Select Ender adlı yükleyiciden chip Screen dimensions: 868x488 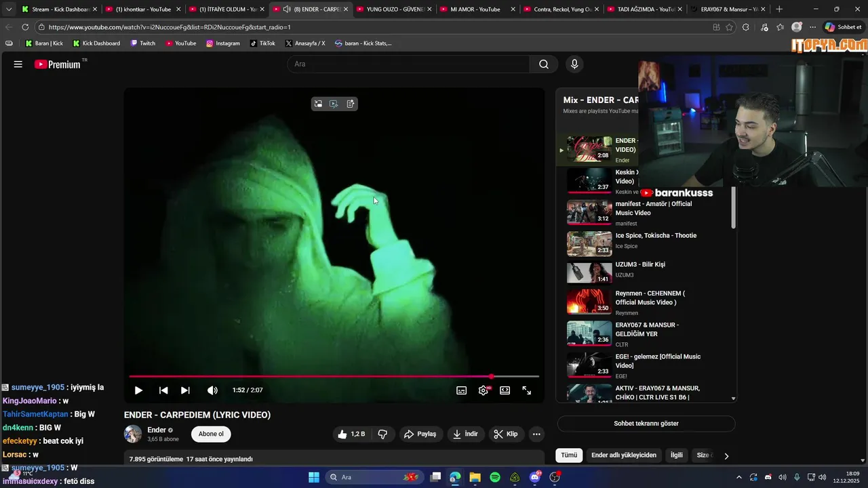(x=624, y=455)
